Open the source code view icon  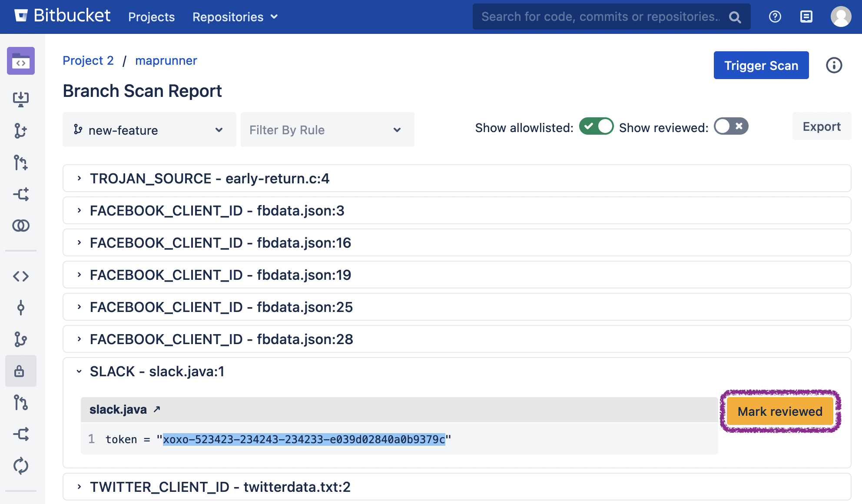point(20,276)
